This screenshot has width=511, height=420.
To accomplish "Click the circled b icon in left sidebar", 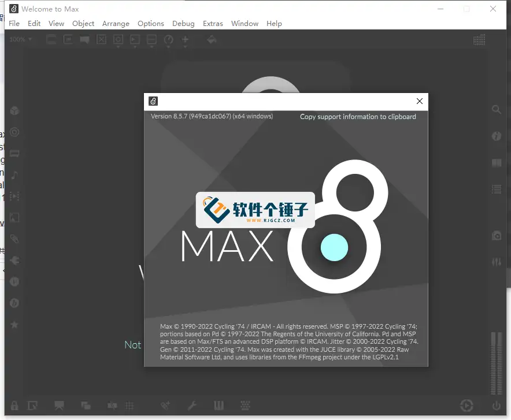I will click(x=14, y=303).
